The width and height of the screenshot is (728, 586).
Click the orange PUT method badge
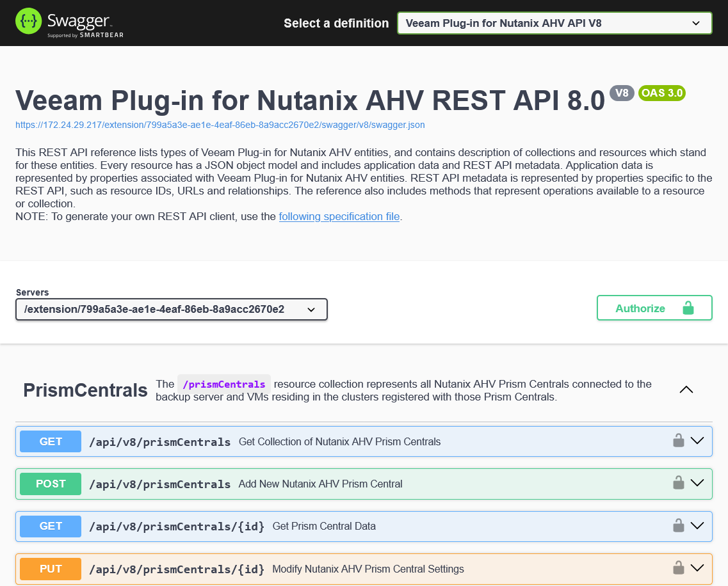pyautogui.click(x=51, y=569)
